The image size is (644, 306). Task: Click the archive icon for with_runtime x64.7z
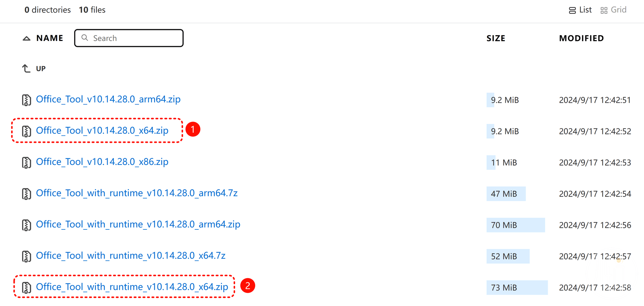26,256
